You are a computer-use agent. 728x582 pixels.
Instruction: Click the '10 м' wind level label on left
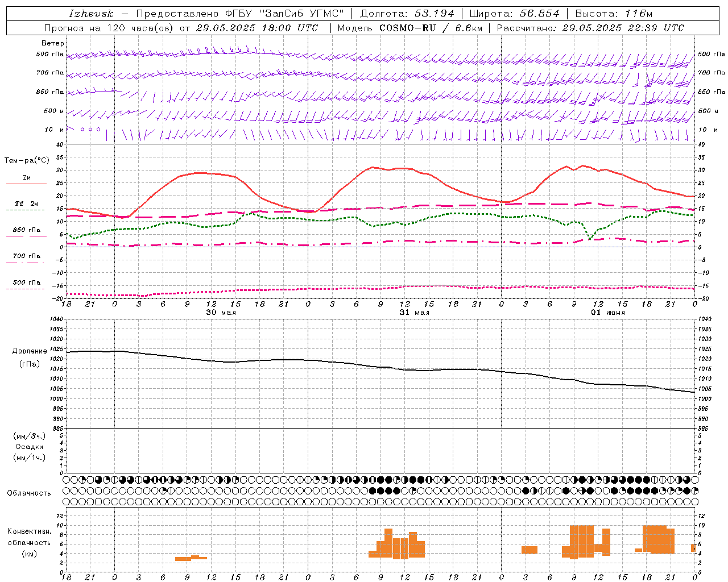coord(55,130)
